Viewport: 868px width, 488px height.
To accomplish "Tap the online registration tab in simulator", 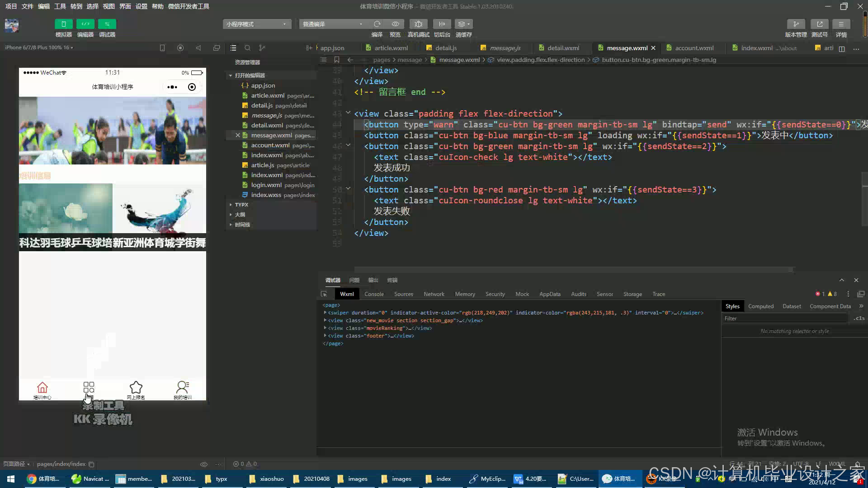I will [136, 390].
